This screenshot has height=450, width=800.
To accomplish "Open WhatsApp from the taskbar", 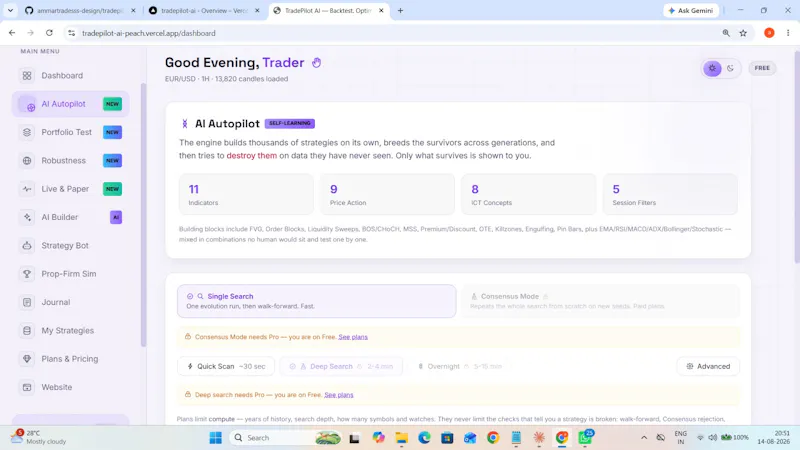I will pyautogui.click(x=585, y=438).
